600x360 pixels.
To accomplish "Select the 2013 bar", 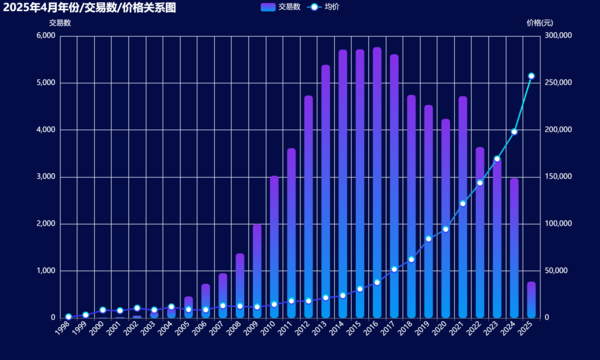I will [326, 191].
